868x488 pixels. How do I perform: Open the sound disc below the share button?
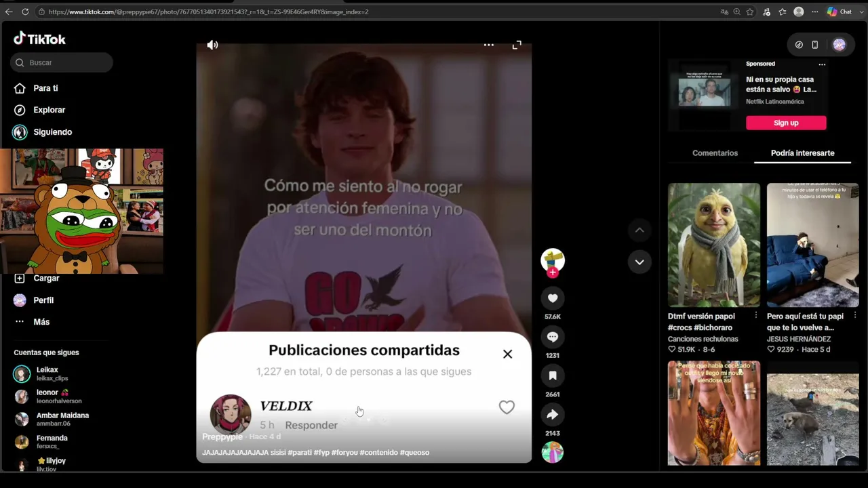[553, 452]
